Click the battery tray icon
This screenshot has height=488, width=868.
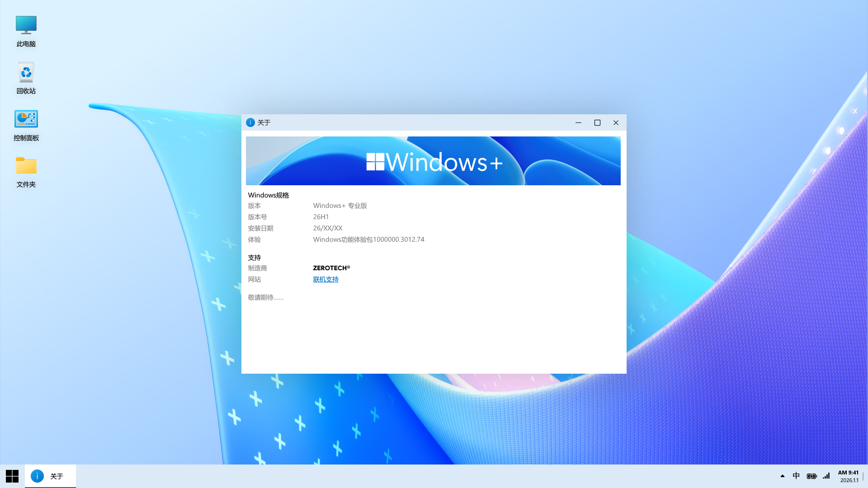812,476
